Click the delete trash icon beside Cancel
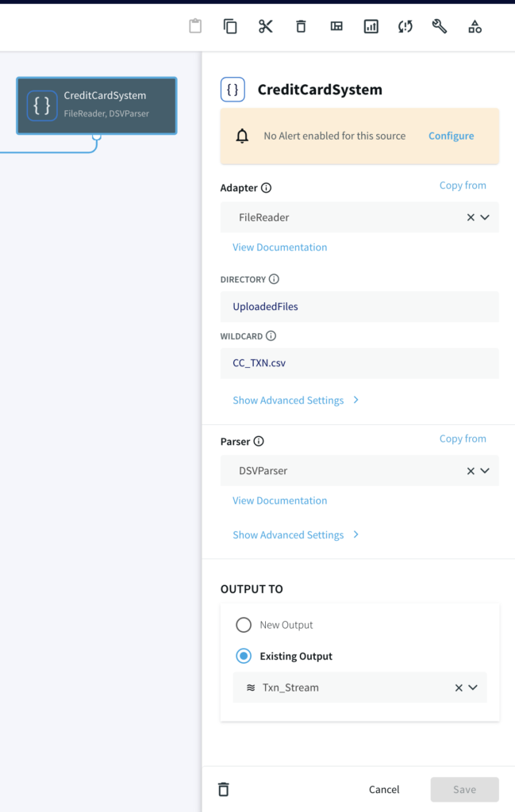 pyautogui.click(x=224, y=789)
